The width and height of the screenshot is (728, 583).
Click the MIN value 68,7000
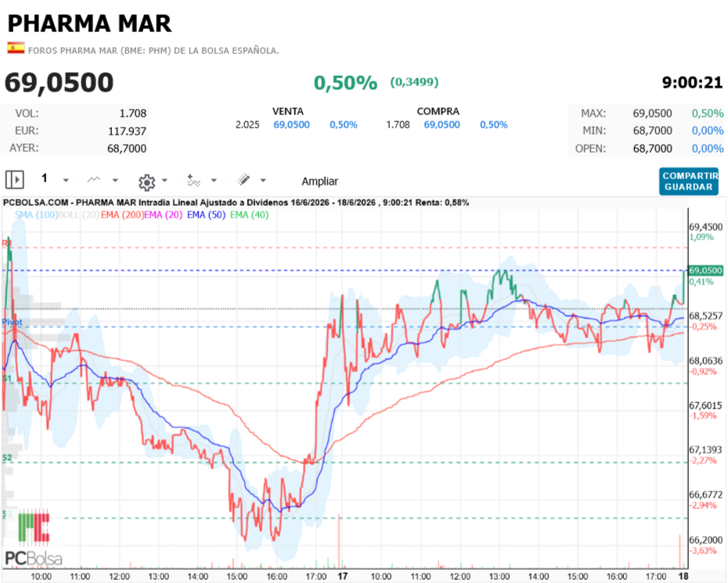652,131
